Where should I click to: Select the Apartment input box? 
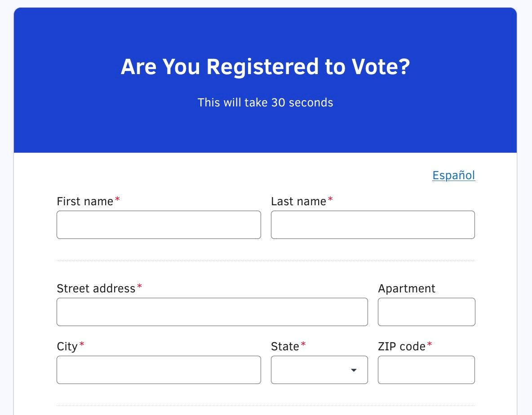pyautogui.click(x=426, y=312)
